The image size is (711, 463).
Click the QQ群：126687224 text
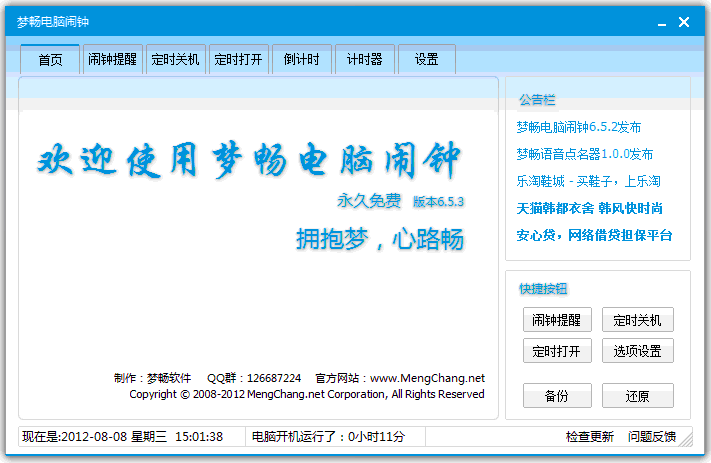[x=254, y=378]
